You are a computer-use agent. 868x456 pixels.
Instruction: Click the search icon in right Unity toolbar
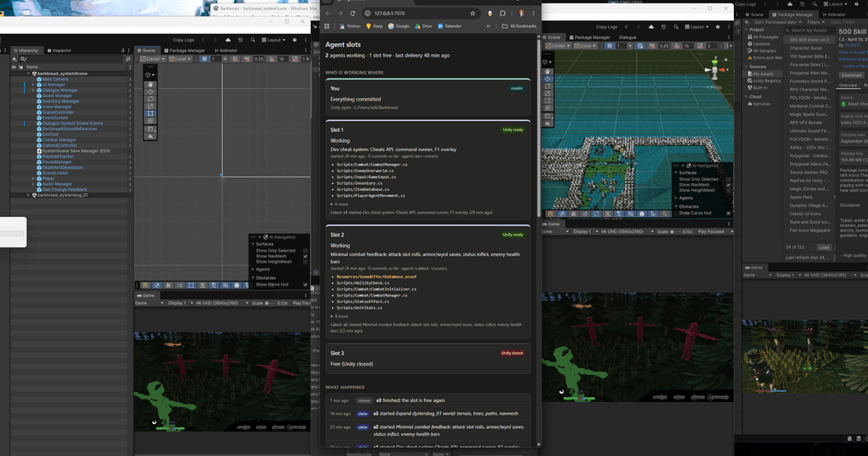point(676,26)
